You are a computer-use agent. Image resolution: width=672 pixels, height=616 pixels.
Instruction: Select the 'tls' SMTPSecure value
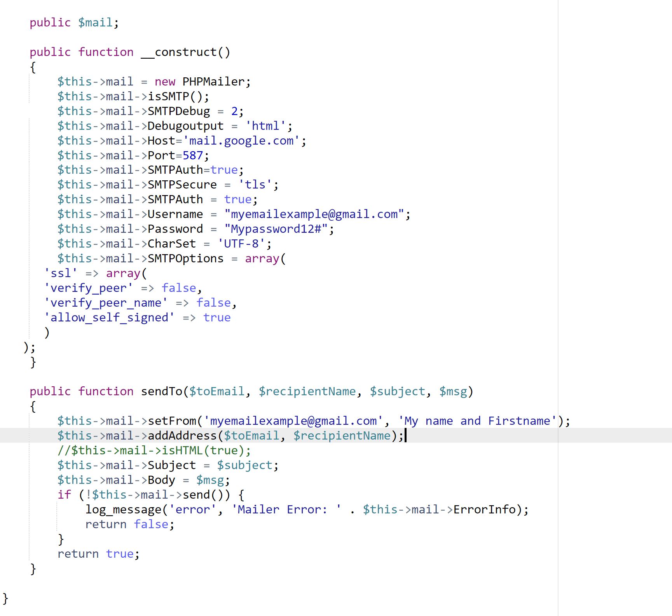pyautogui.click(x=257, y=184)
